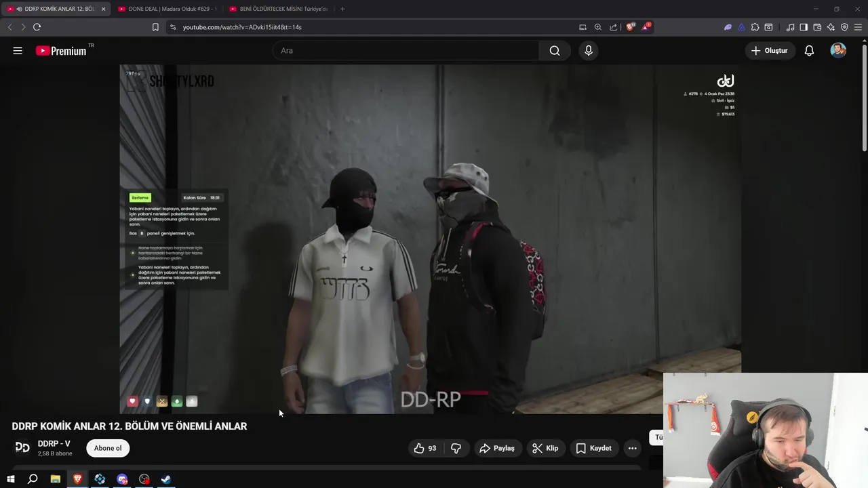Open the Brave Wallet icon
This screenshot has width=868, height=488.
point(817,27)
